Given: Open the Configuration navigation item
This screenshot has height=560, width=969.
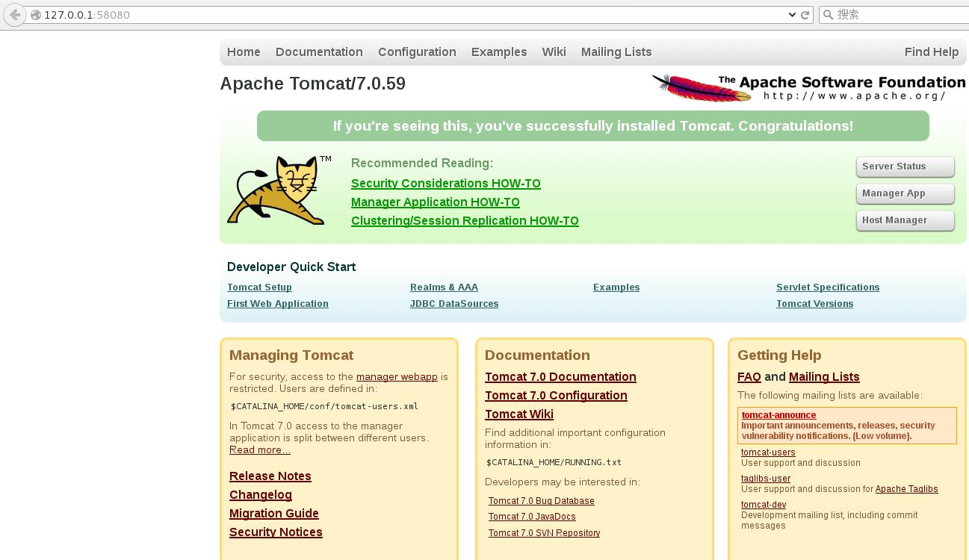Looking at the screenshot, I should pyautogui.click(x=417, y=52).
